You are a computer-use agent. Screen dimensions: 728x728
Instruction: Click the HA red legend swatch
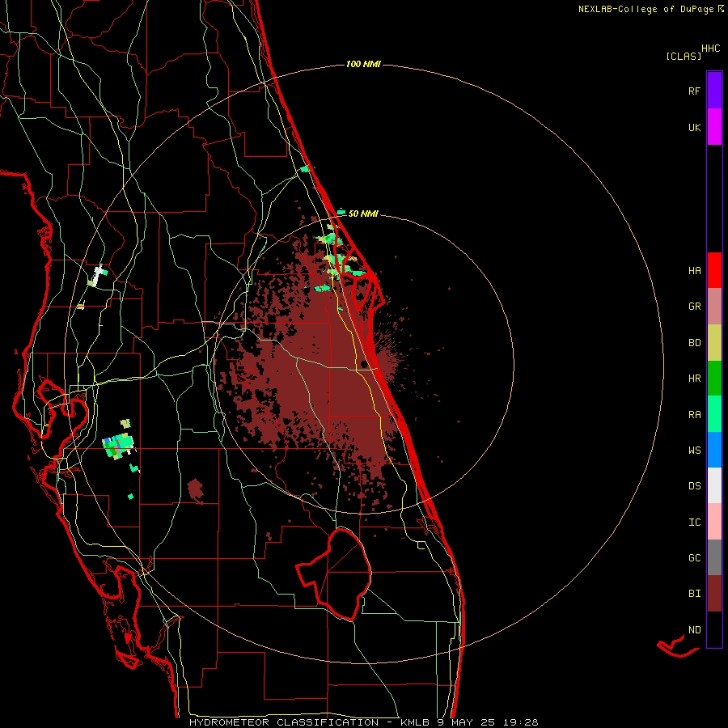[x=714, y=270]
